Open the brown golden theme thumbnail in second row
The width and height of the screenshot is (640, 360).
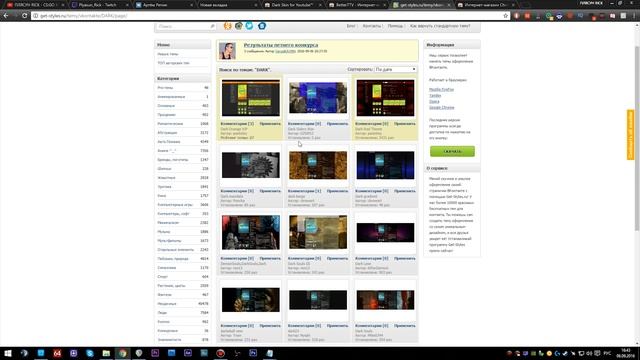(318, 165)
